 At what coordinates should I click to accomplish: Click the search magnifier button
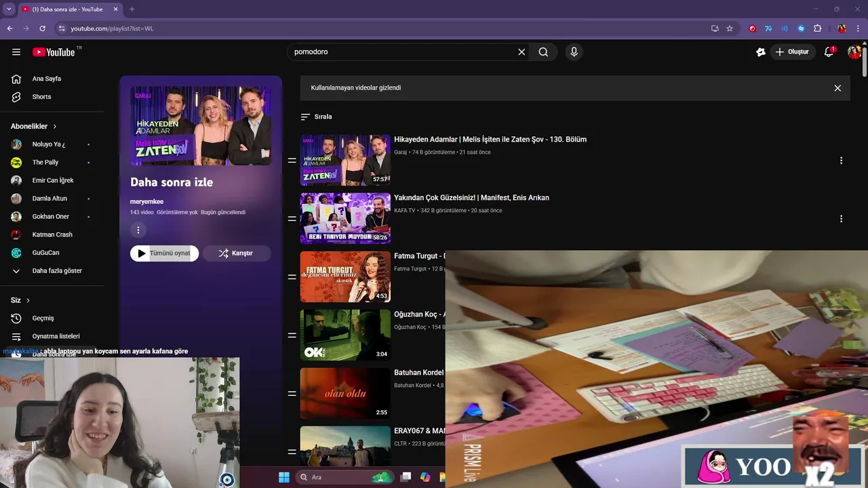pos(543,52)
